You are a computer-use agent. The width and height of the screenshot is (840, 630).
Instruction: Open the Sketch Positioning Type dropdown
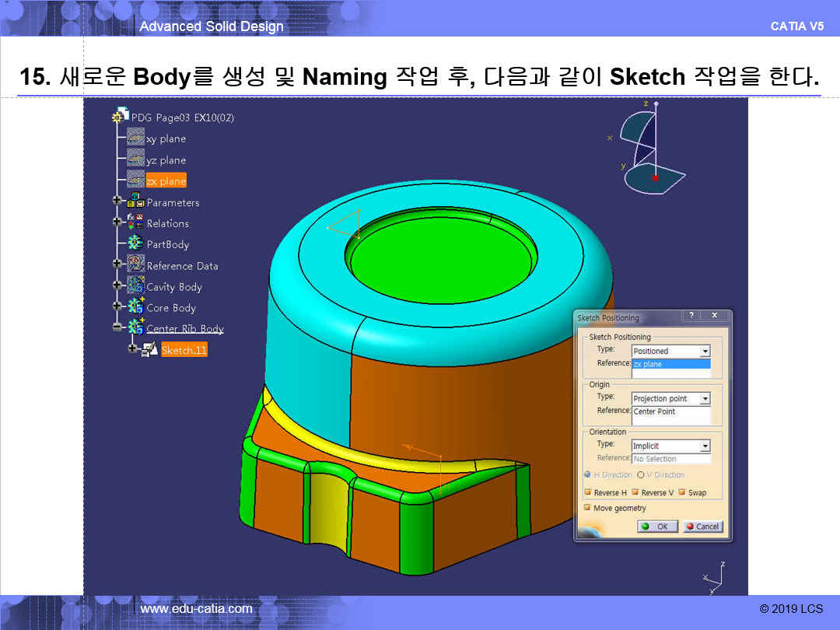(704, 352)
